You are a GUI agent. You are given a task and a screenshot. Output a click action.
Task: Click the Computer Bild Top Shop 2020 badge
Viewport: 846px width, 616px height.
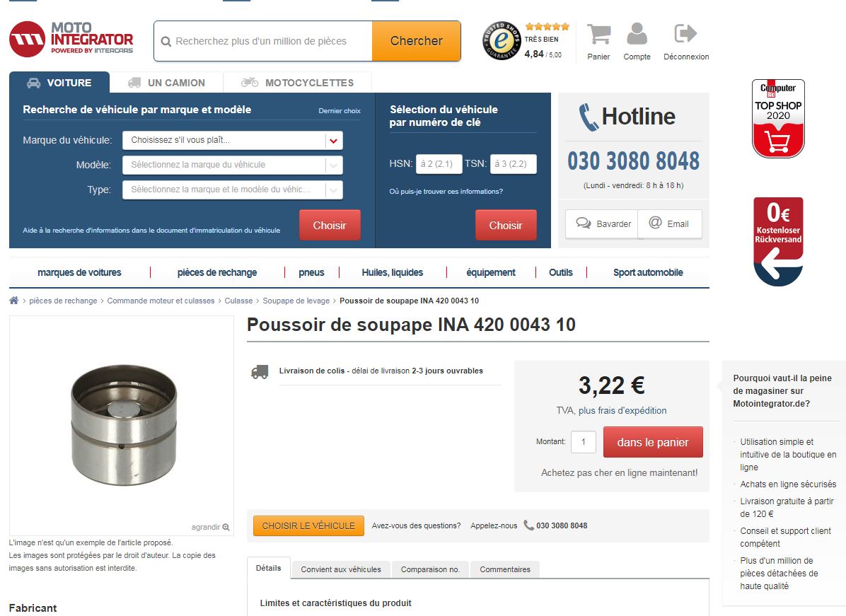coord(778,119)
